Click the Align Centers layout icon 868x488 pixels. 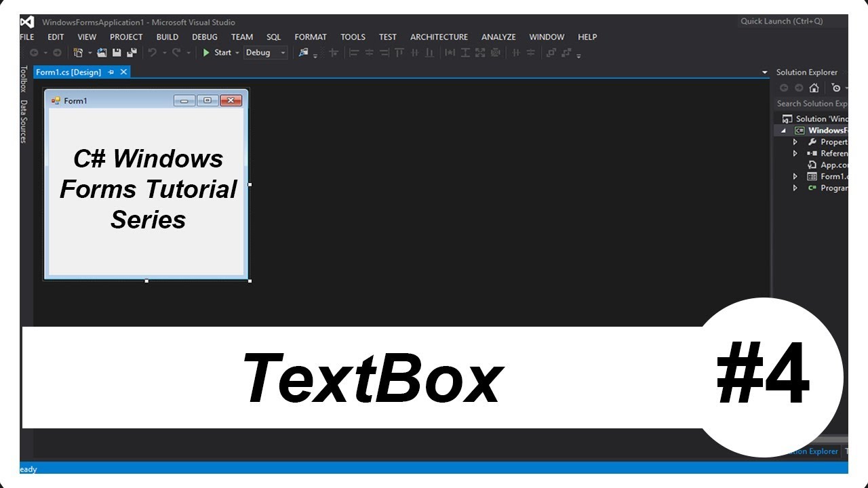pyautogui.click(x=369, y=53)
